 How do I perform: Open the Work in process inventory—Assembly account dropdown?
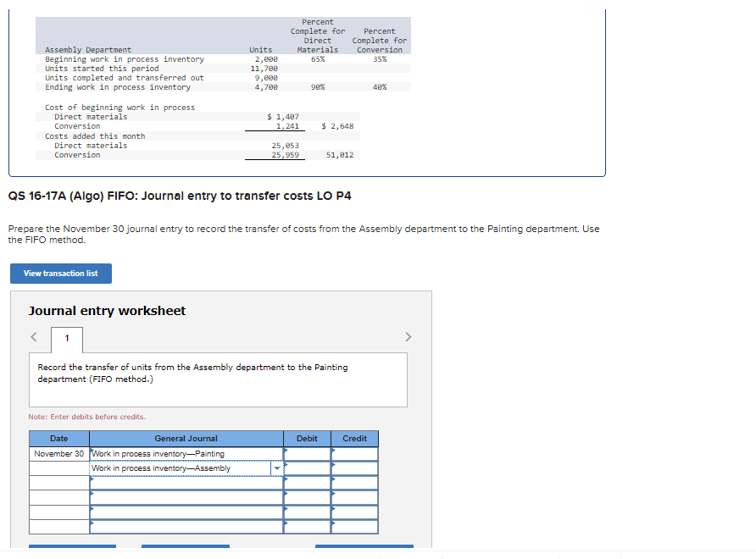coord(277,468)
